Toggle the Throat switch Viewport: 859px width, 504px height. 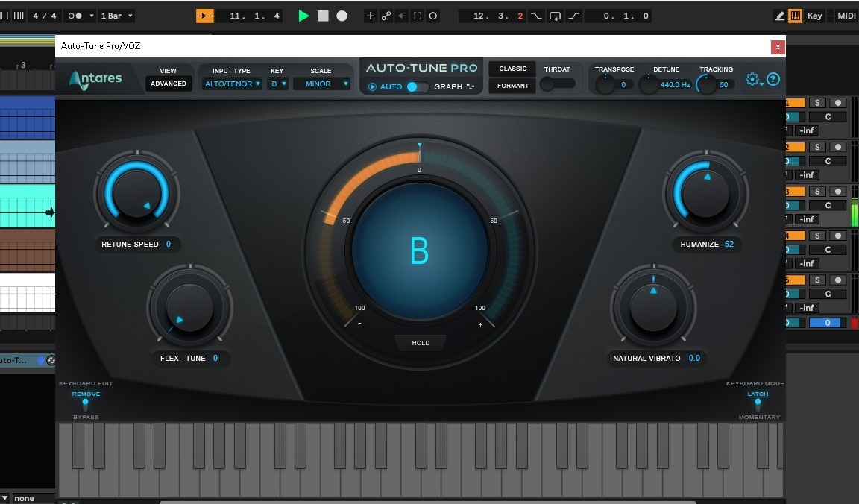coord(557,84)
